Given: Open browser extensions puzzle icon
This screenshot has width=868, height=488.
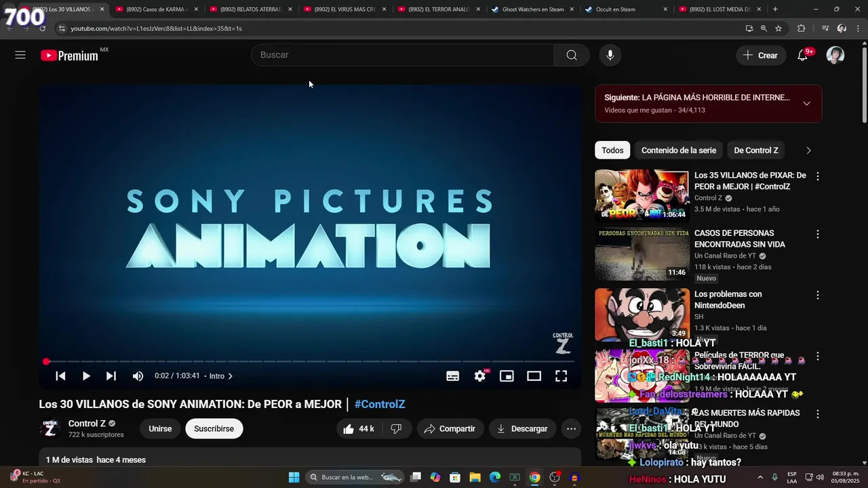Looking at the screenshot, I should click(x=801, y=28).
